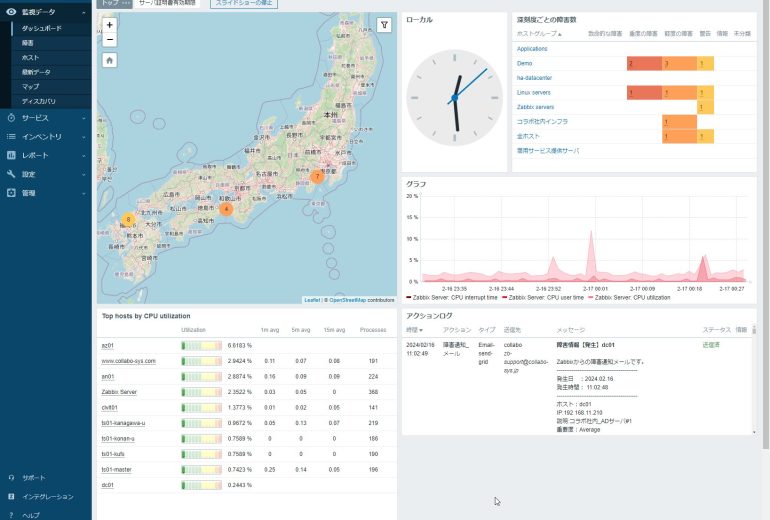This screenshot has width=770, height=520.
Task: Open サポート in the sidebar
Action: point(33,478)
